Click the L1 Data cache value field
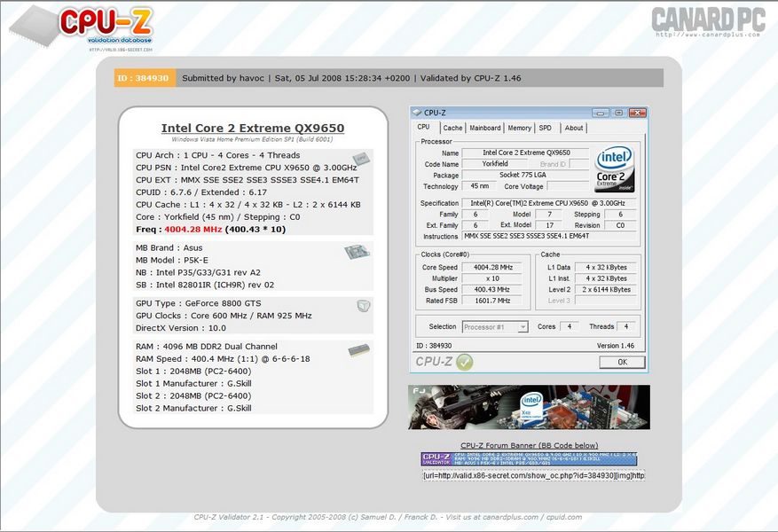Image resolution: width=778 pixels, height=532 pixels. click(x=606, y=267)
